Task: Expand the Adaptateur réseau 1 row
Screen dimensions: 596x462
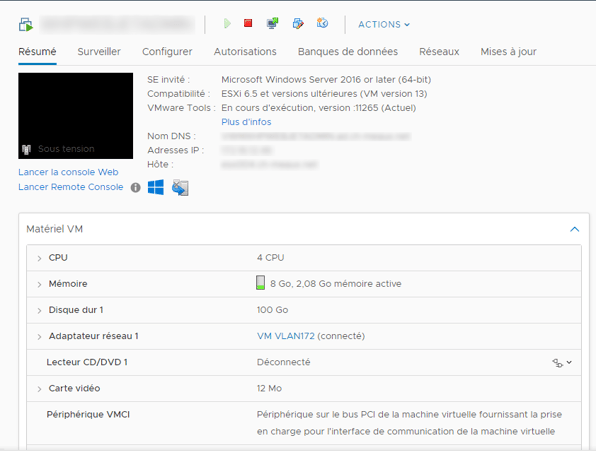Action: 39,337
